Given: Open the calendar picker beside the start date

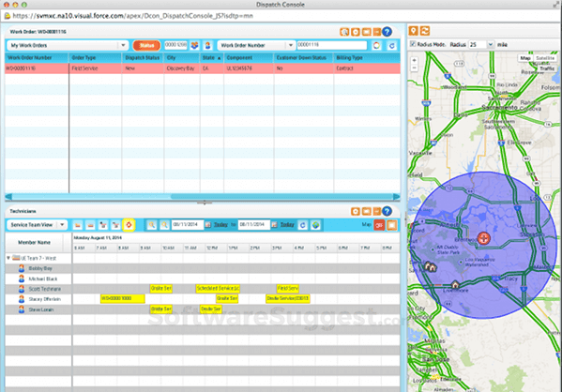Looking at the screenshot, I should (208, 225).
